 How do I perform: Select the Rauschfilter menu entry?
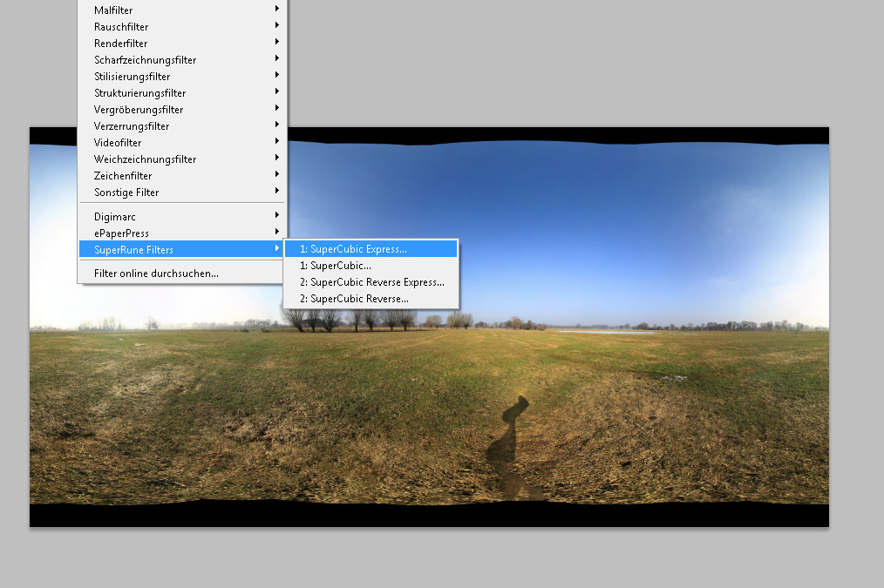tap(121, 27)
